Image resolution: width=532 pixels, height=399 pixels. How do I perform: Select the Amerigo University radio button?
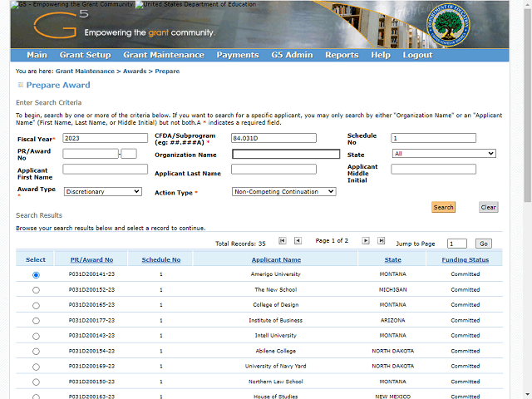click(x=36, y=275)
